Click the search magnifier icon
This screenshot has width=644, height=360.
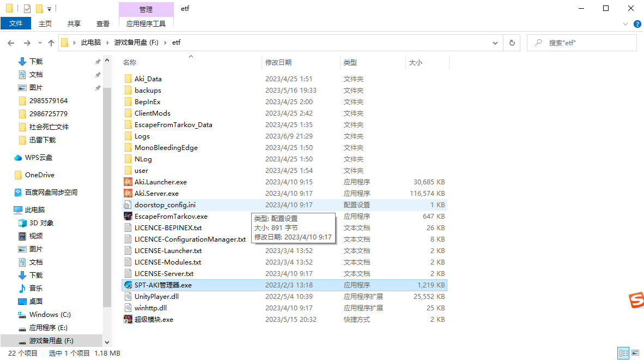coord(538,43)
